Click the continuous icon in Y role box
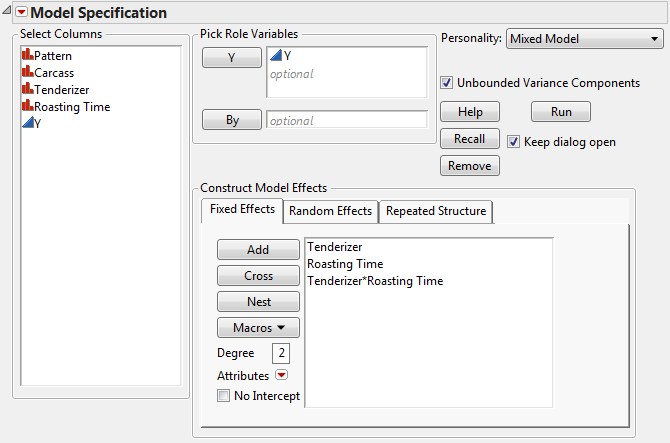Image resolution: width=670 pixels, height=443 pixels. [x=276, y=56]
